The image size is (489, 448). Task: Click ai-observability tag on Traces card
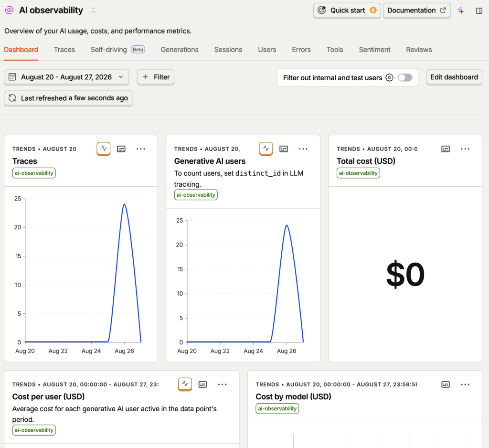click(x=34, y=173)
